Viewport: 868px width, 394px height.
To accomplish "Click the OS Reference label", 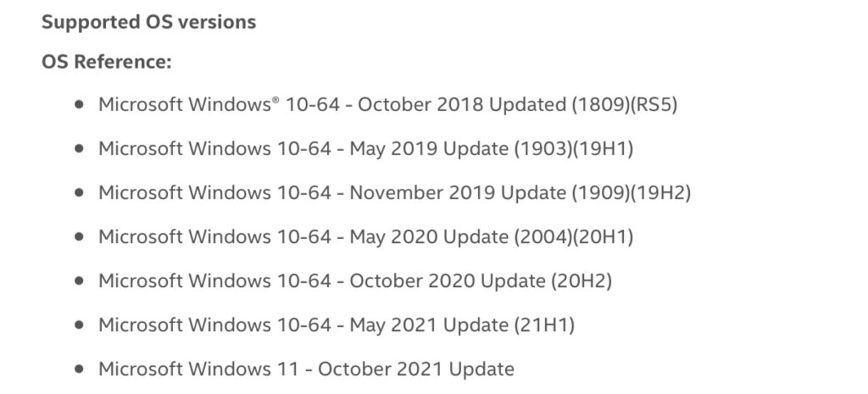I will [x=106, y=62].
